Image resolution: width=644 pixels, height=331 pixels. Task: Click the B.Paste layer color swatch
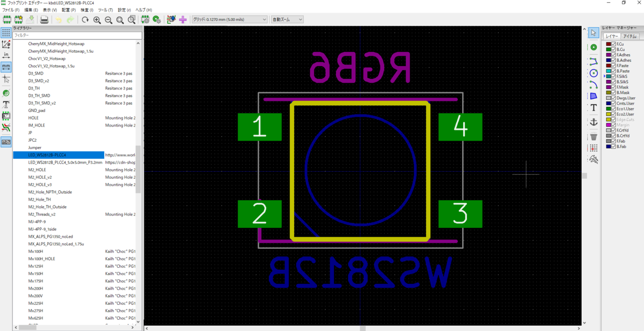609,71
